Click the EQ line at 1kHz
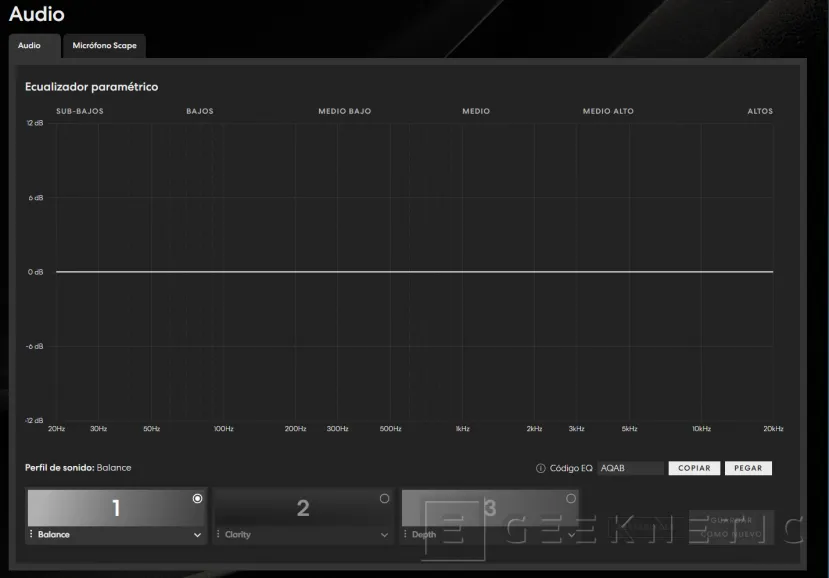Image resolution: width=829 pixels, height=578 pixels. pyautogui.click(x=462, y=272)
